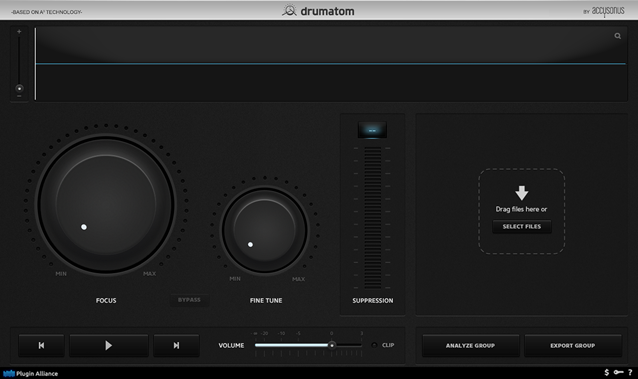The image size is (638, 379).
Task: Skip to the end with next button
Action: pos(176,345)
